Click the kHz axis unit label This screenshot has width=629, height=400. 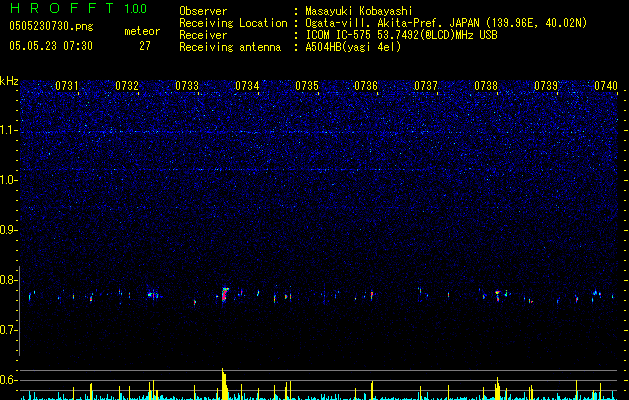[9, 81]
